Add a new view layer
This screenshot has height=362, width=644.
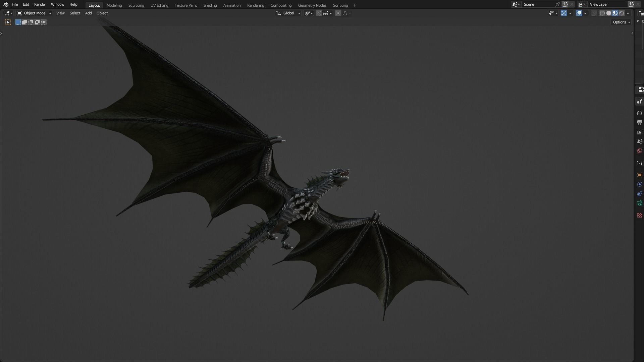[631, 4]
